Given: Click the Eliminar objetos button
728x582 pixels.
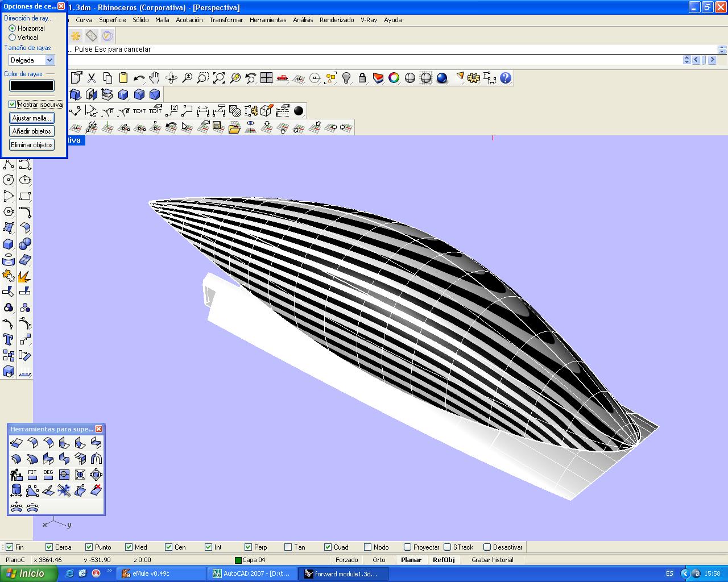Looking at the screenshot, I should (32, 145).
